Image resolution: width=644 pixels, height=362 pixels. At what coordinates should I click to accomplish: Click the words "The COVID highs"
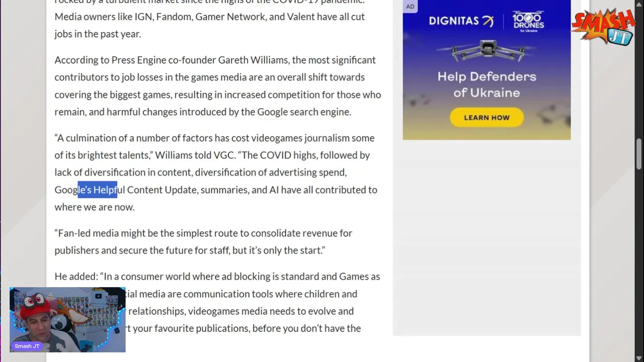click(x=279, y=155)
